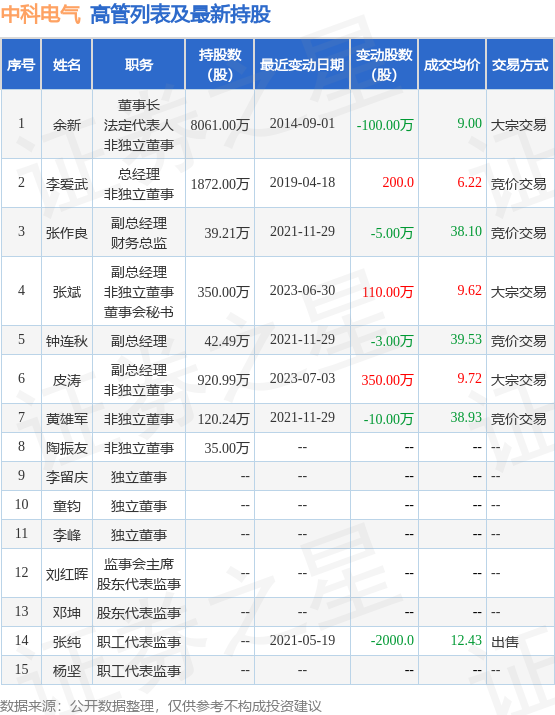Image resolution: width=555 pixels, height=715 pixels.
Task: Click holding value 8061.00万
Action: coord(220,125)
